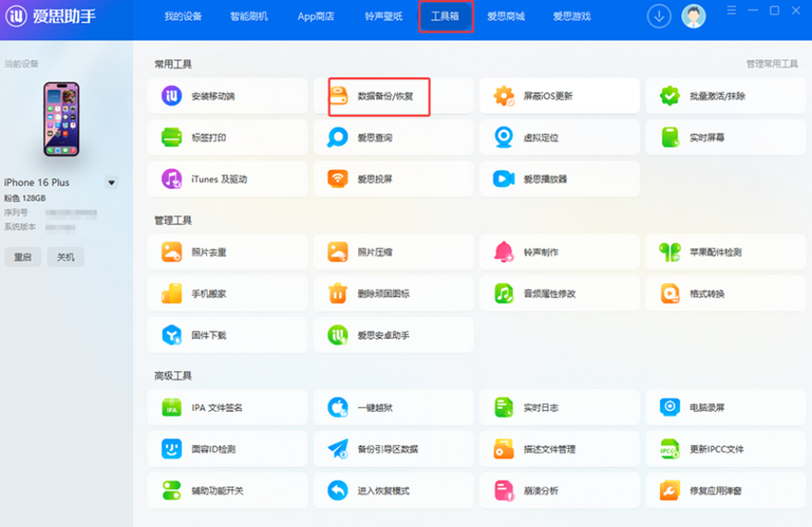The image size is (812, 527).
Task: Click the iTunes 及驱动 music icon
Action: (x=172, y=179)
